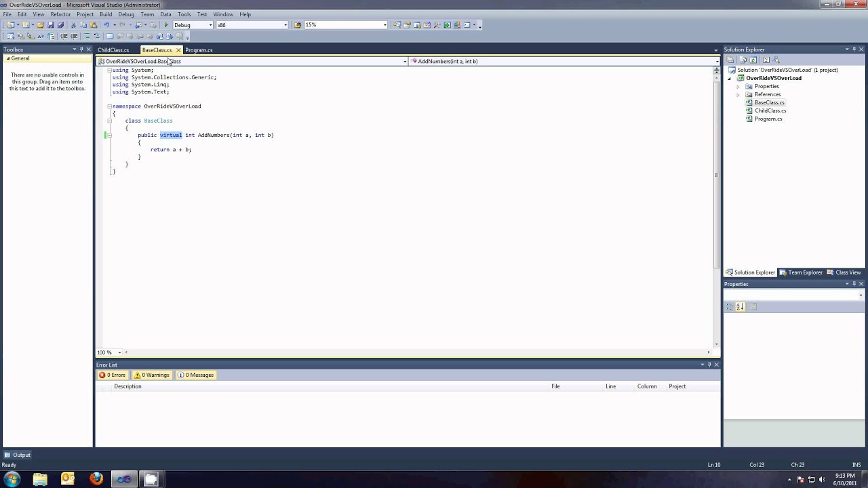Toggle auto-hide pin on Error List panel
Screen dimensions: 868x488
(709, 365)
